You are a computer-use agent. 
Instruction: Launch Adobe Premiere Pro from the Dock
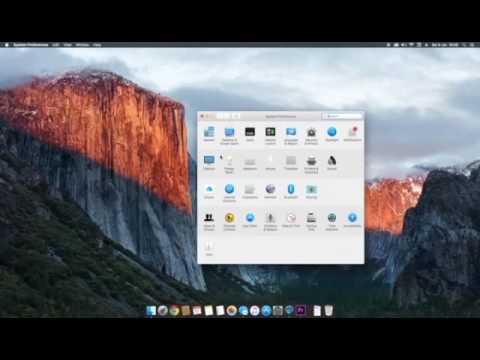301,311
